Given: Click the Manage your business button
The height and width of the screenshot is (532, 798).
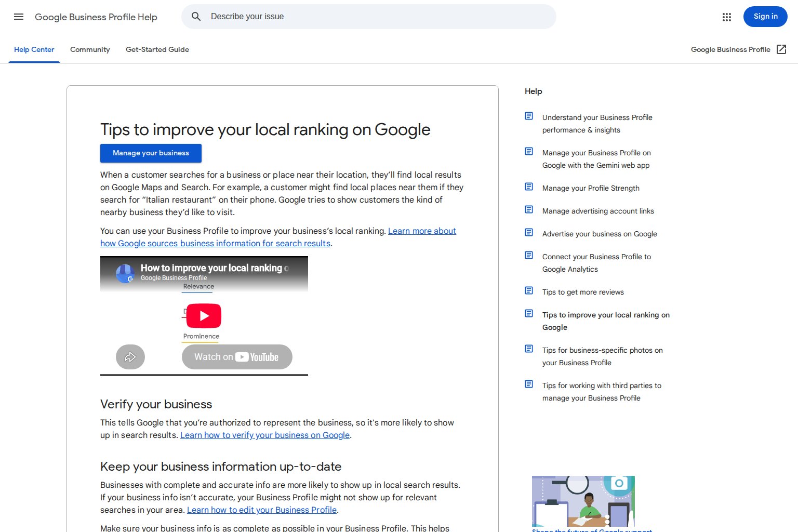Looking at the screenshot, I should click(x=151, y=153).
